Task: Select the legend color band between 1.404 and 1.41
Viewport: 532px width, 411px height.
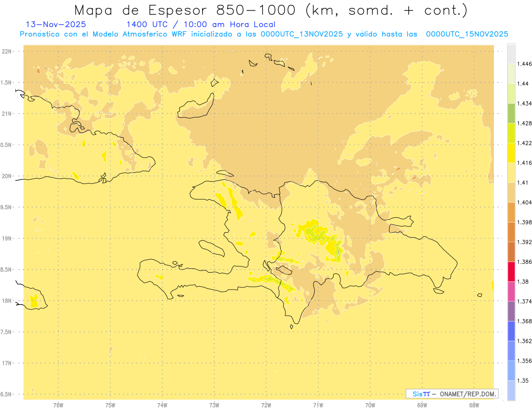Action: [x=511, y=192]
